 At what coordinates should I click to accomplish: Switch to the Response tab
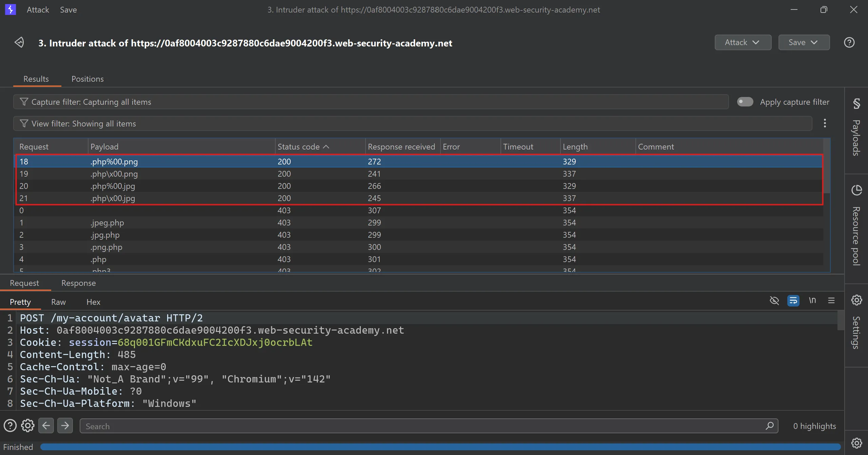point(78,283)
